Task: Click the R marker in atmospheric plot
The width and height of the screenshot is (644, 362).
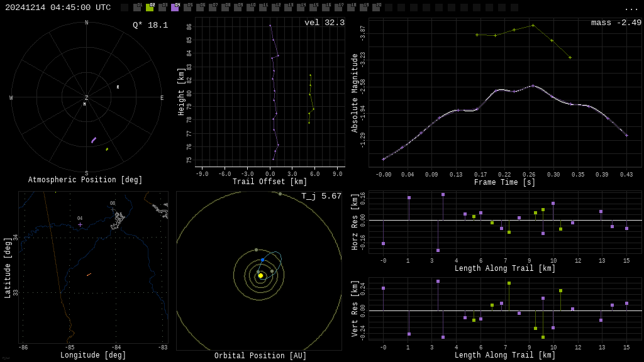Action: pyautogui.click(x=118, y=87)
